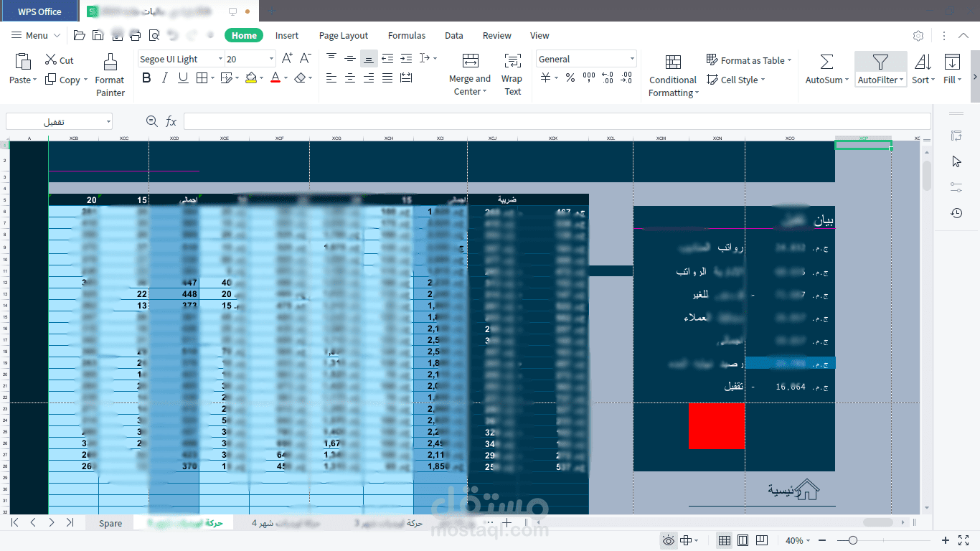
Task: Expand the Name Box dropdown
Action: tap(108, 121)
